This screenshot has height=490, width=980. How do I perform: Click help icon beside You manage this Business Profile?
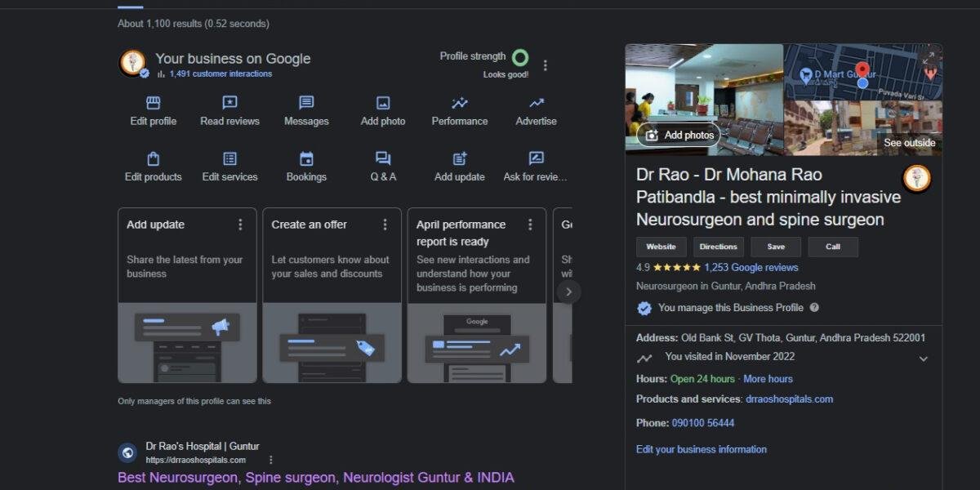click(x=814, y=308)
